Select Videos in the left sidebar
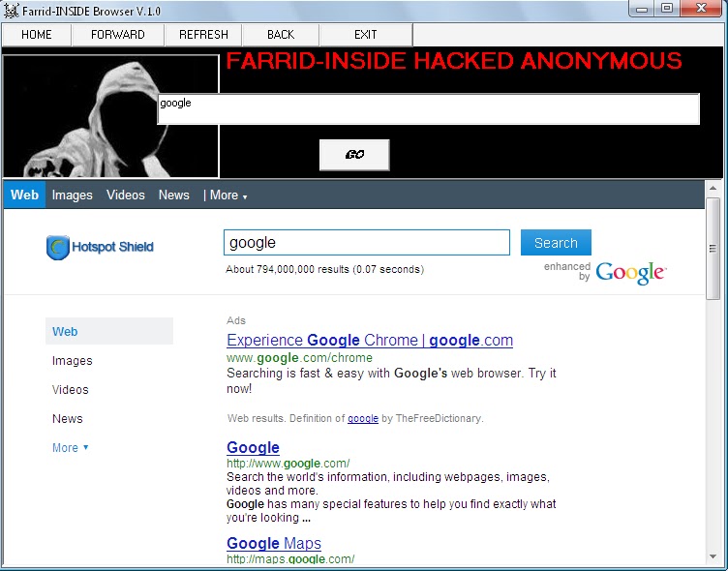Screen dimensions: 728x571 tap(70, 389)
